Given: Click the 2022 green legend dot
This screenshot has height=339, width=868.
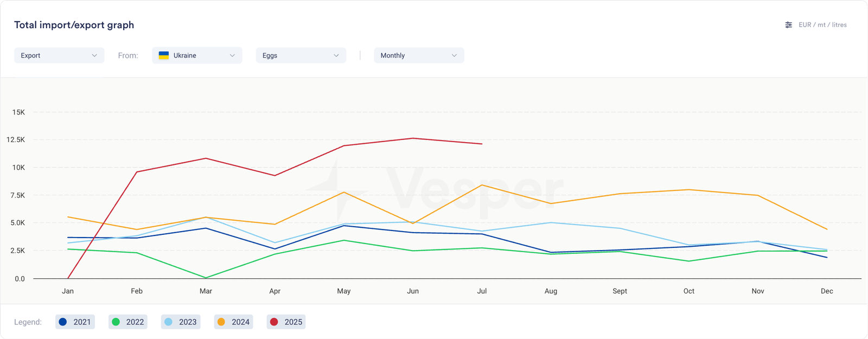Looking at the screenshot, I should click(116, 322).
